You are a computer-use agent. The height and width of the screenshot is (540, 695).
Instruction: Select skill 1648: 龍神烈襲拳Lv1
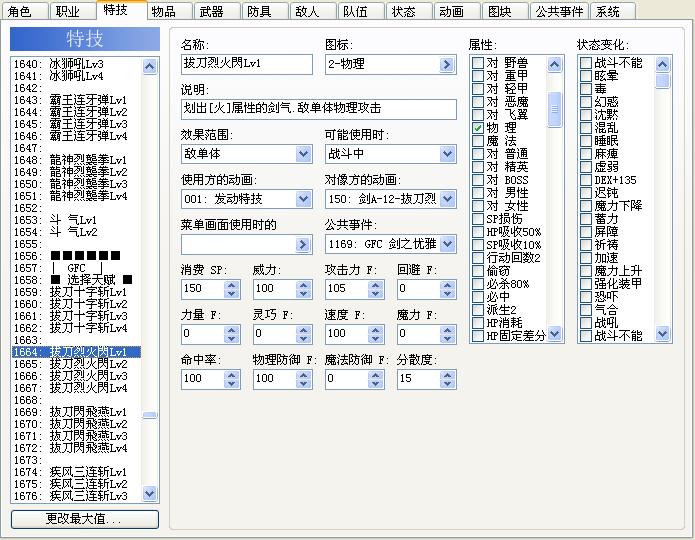[76, 160]
